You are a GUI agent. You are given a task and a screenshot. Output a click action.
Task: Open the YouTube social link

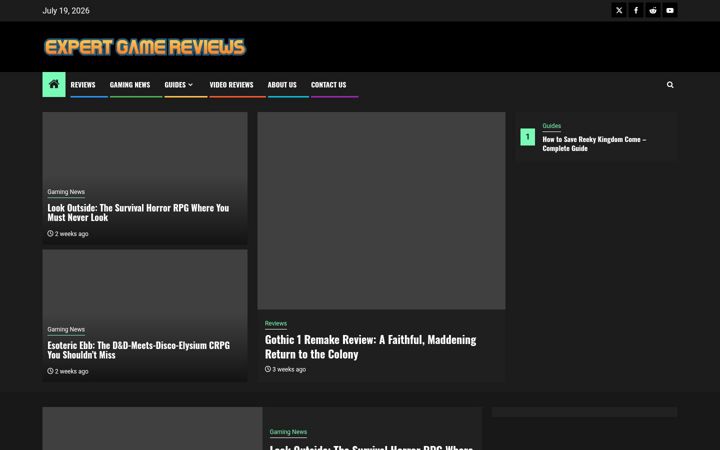tap(670, 10)
